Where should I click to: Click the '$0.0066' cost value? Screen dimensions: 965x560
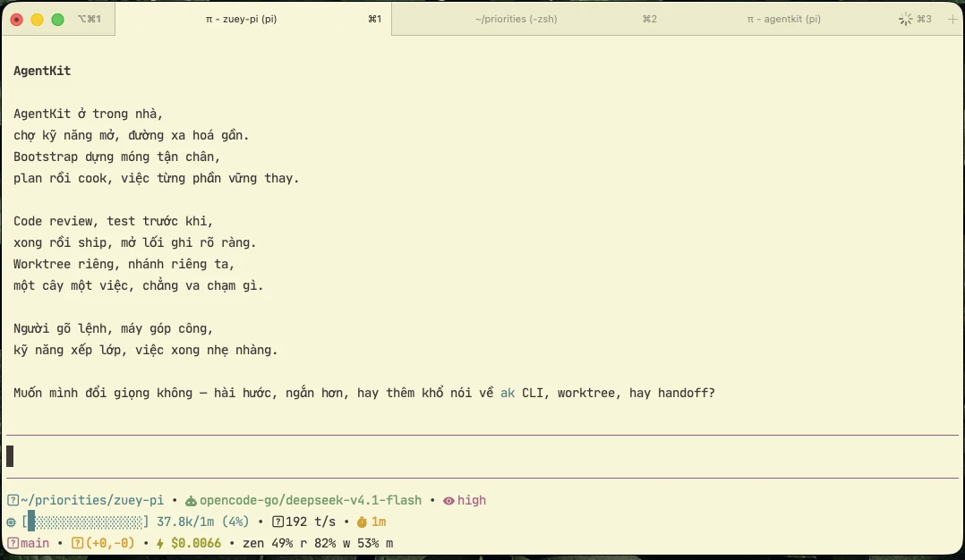(x=196, y=543)
